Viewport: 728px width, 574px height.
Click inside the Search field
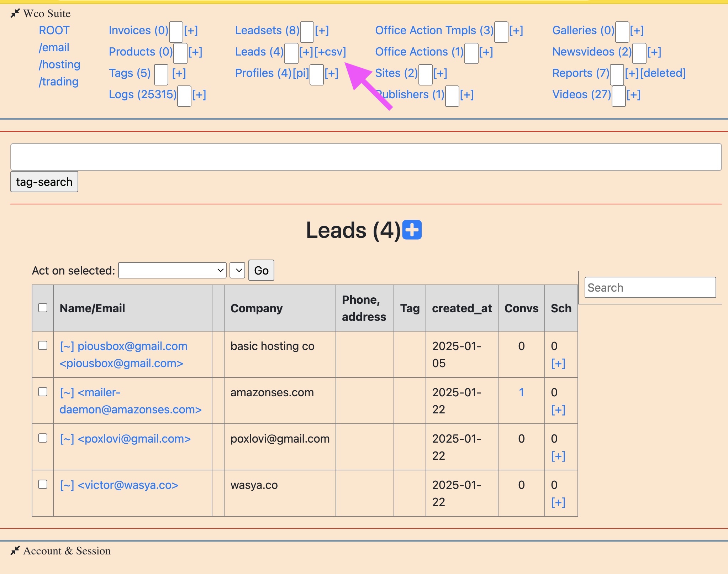[650, 287]
